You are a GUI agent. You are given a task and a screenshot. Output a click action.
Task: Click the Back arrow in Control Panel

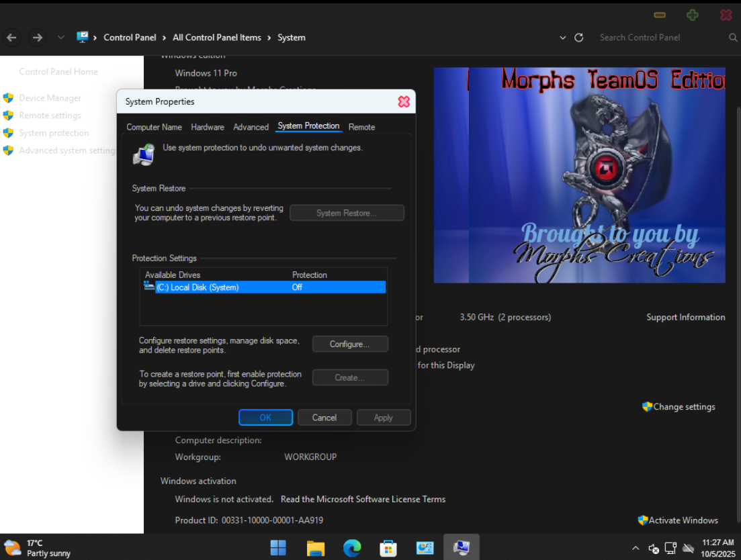pyautogui.click(x=11, y=38)
